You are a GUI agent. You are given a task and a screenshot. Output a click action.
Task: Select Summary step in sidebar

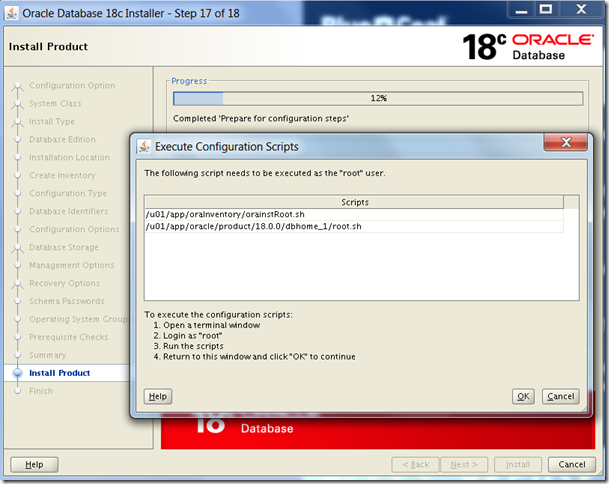[x=48, y=355]
